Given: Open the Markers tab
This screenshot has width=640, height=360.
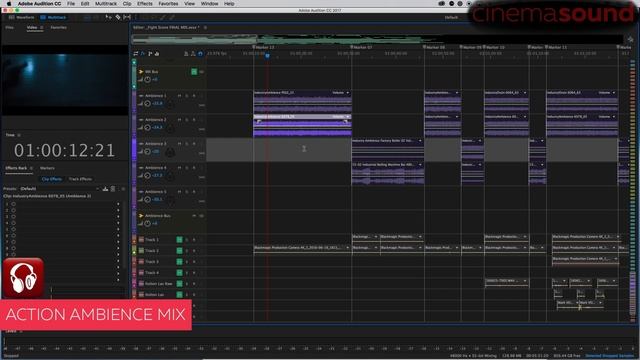Looking at the screenshot, I should pyautogui.click(x=47, y=168).
